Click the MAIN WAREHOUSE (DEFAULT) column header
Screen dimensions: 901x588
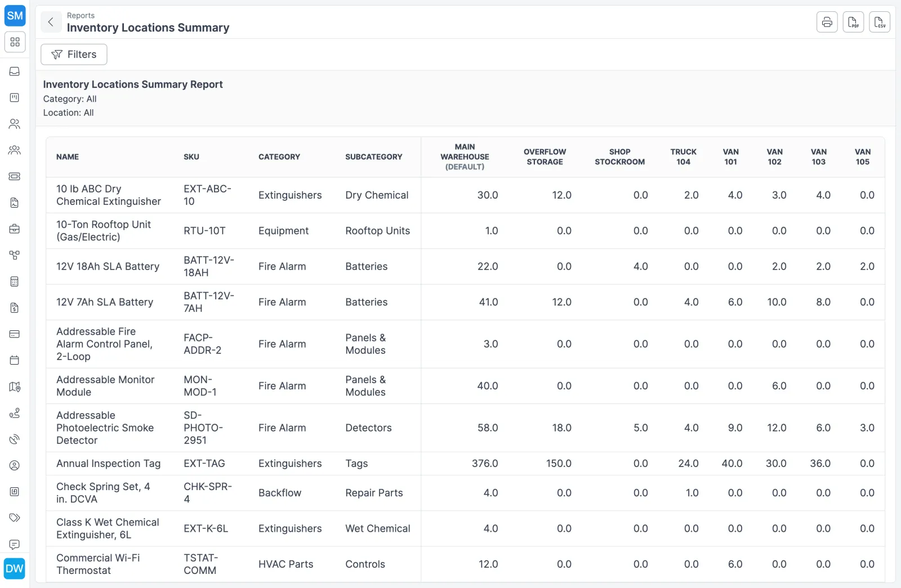pyautogui.click(x=465, y=157)
